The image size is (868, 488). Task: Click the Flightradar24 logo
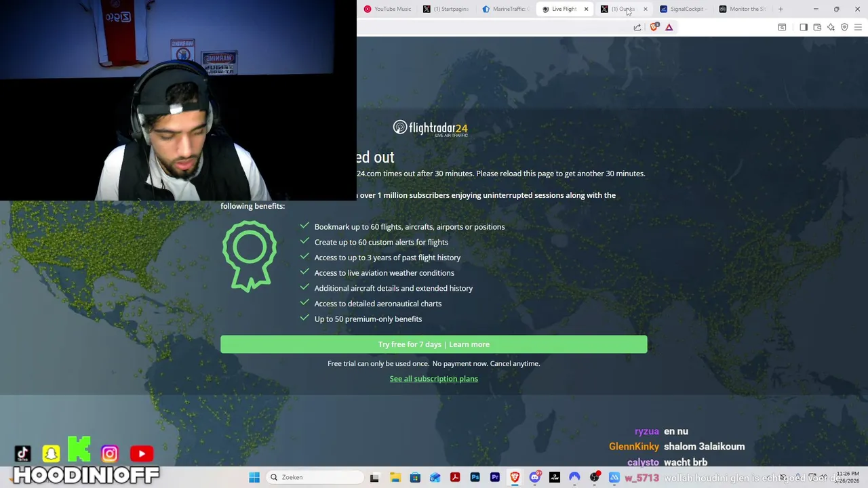430,128
